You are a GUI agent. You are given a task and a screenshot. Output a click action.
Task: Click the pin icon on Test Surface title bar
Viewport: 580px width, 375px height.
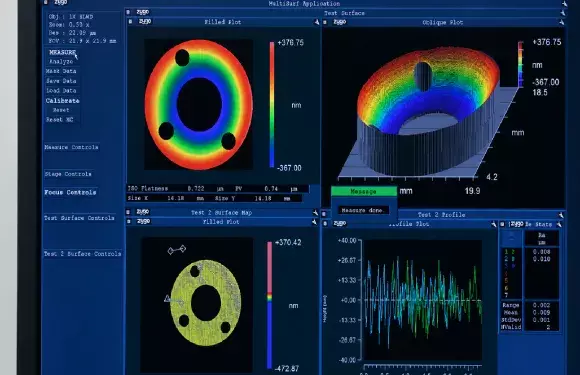(563, 13)
